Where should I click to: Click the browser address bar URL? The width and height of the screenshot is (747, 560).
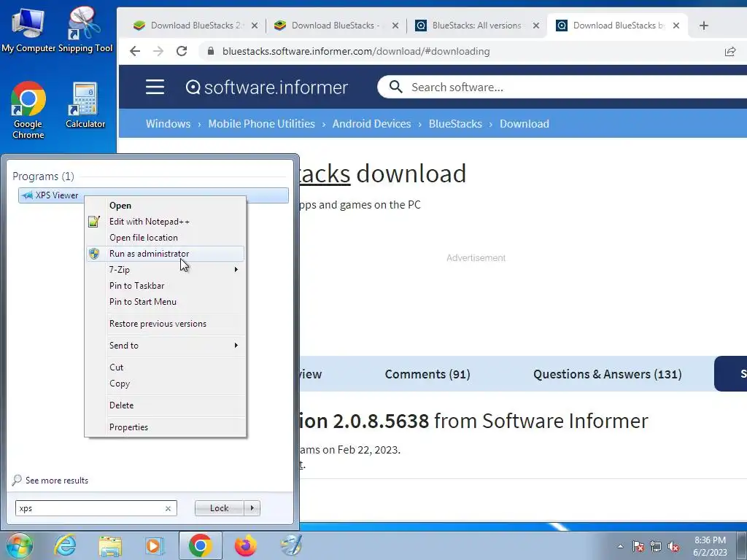(356, 52)
